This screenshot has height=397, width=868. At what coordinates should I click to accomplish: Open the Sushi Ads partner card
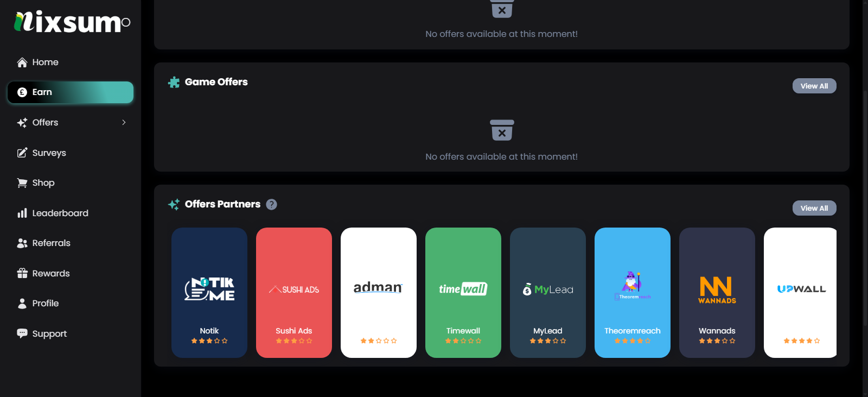(x=294, y=293)
